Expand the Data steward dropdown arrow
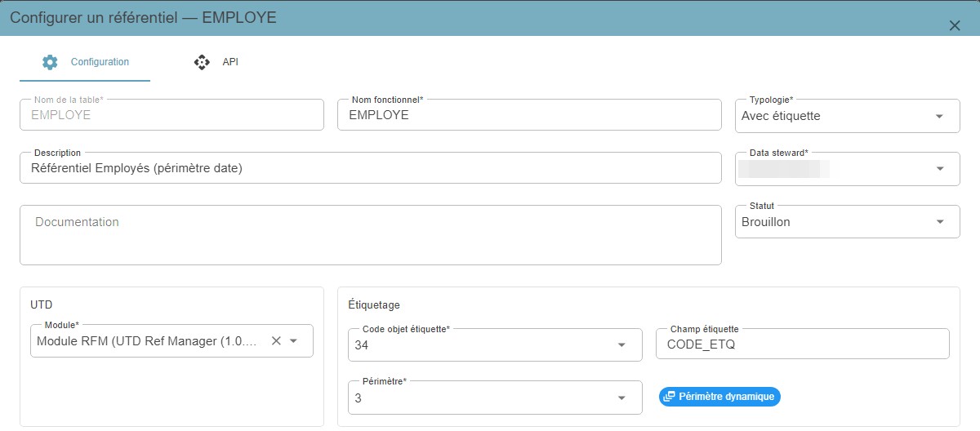This screenshot has height=431, width=980. [939, 169]
